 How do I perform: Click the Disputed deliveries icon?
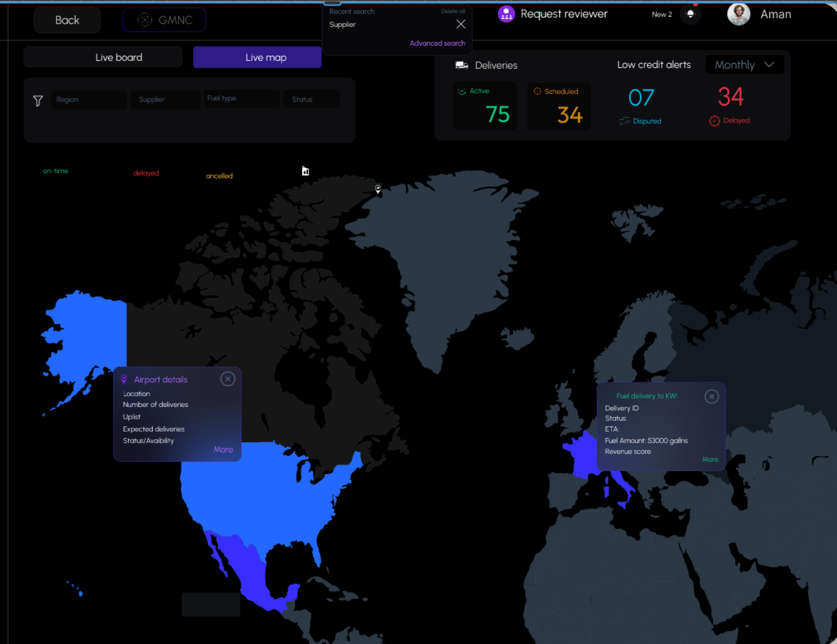[x=624, y=121]
